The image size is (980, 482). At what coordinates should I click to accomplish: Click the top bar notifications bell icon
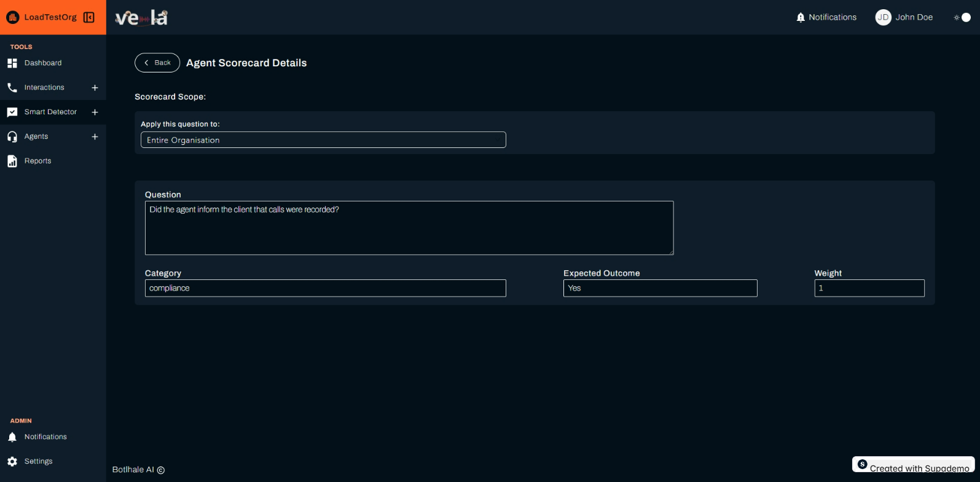tap(801, 18)
